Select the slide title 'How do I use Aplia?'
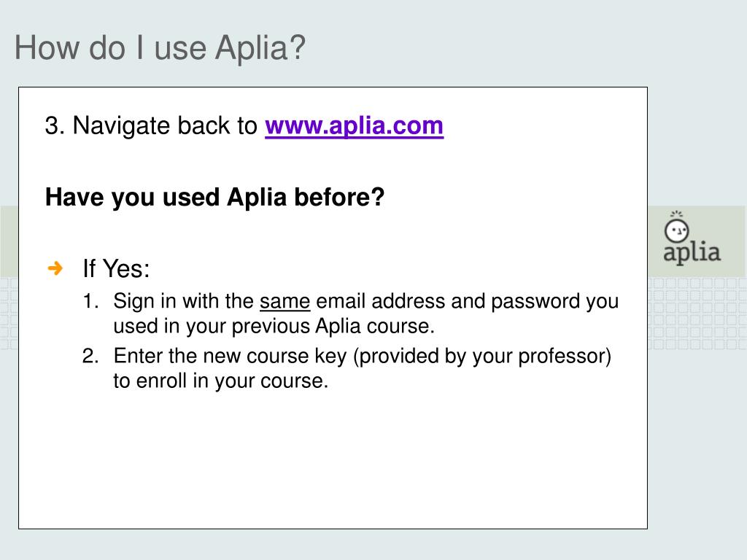747x560 pixels. click(x=160, y=47)
